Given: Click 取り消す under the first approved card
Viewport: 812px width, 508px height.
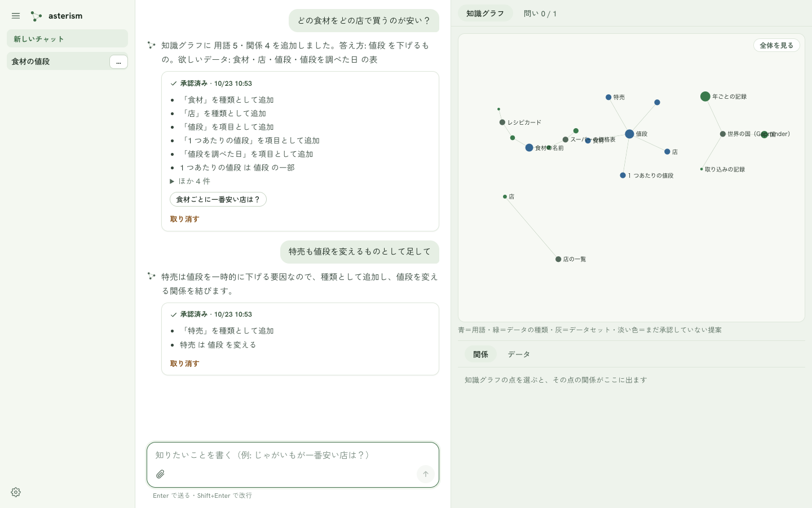Looking at the screenshot, I should tap(184, 219).
